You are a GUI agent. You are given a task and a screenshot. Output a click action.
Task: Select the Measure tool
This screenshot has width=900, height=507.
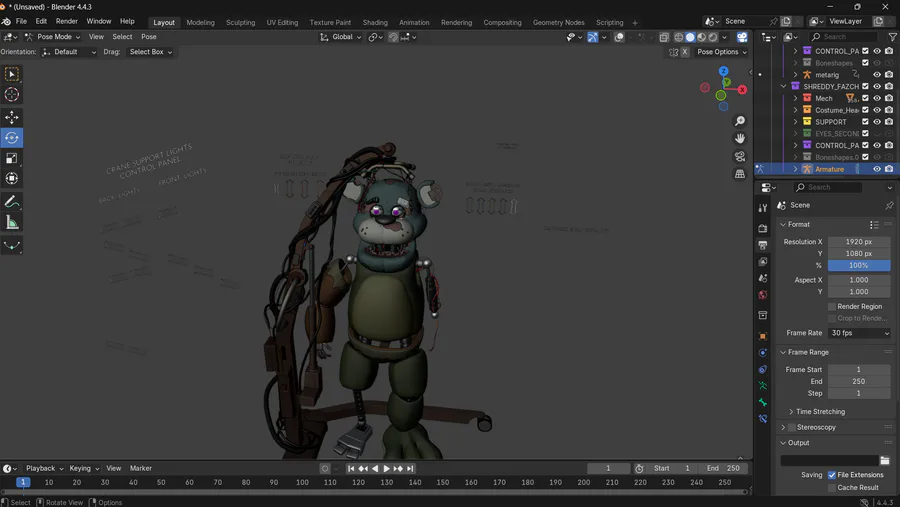click(x=11, y=222)
